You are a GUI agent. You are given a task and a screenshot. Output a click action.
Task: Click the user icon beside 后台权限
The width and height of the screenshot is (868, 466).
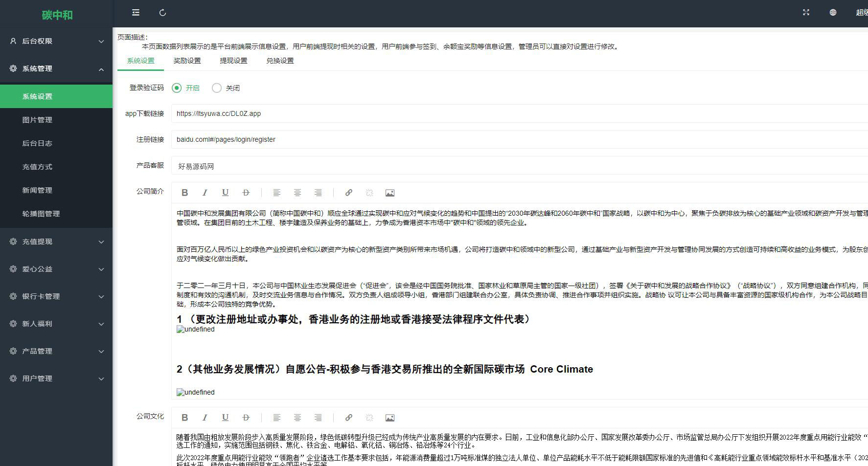point(13,41)
